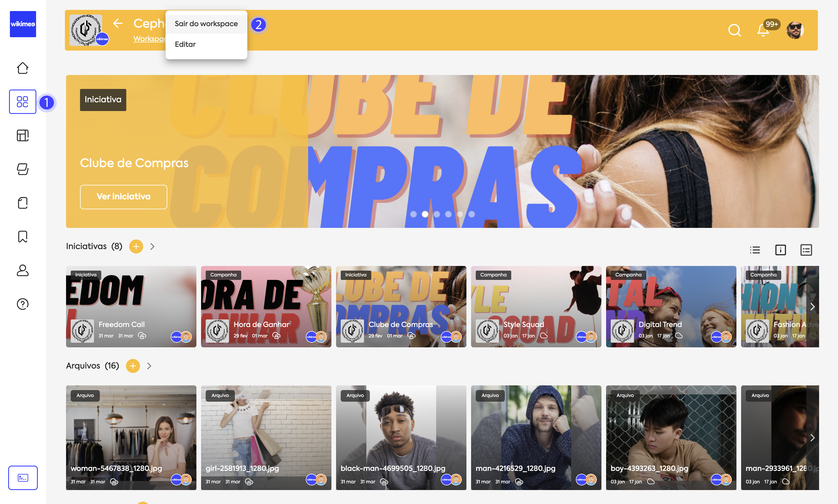This screenshot has width=838, height=504.
Task: Open the user profile icon in sidebar
Action: pyautogui.click(x=22, y=270)
